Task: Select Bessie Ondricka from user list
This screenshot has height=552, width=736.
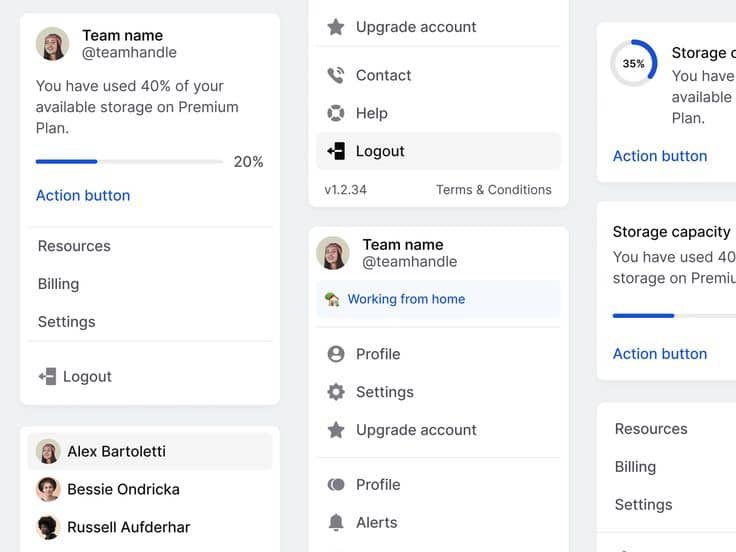Action: (150, 489)
